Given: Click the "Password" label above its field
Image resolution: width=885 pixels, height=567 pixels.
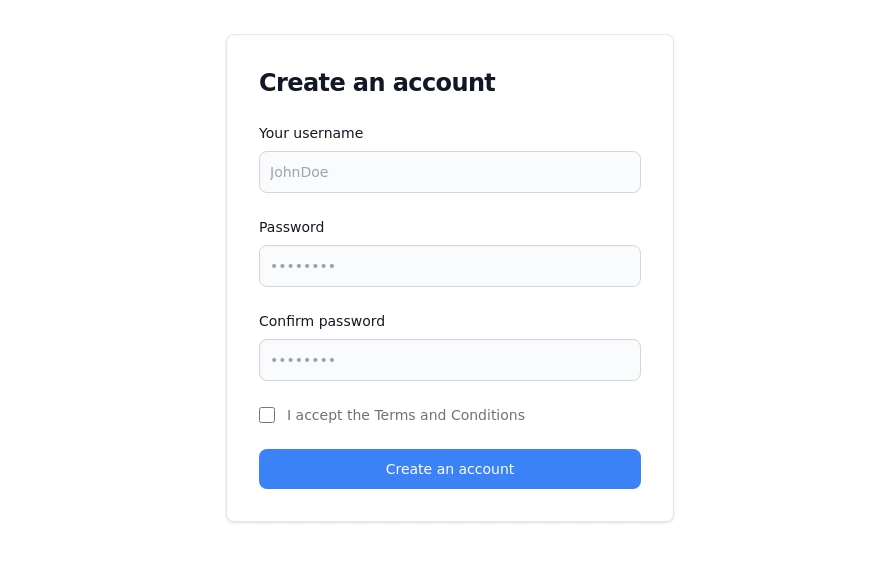Looking at the screenshot, I should click(291, 227).
